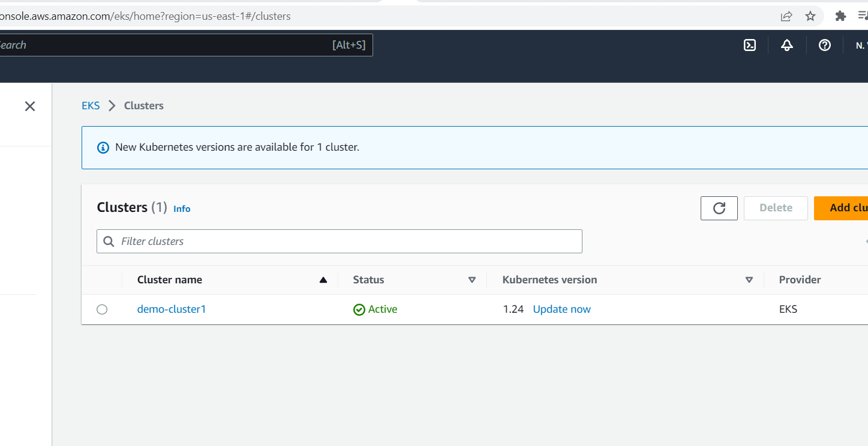Open the notifications bell
The height and width of the screenshot is (446, 868).
(x=787, y=45)
